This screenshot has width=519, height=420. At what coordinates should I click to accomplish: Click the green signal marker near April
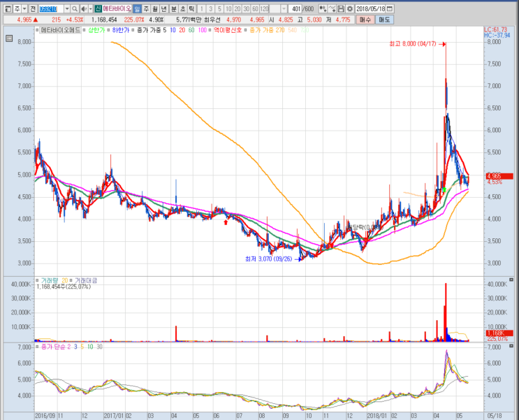[x=444, y=189]
